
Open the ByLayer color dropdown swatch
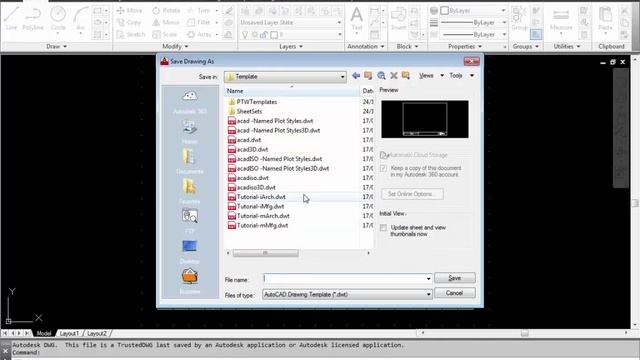[x=474, y=11]
